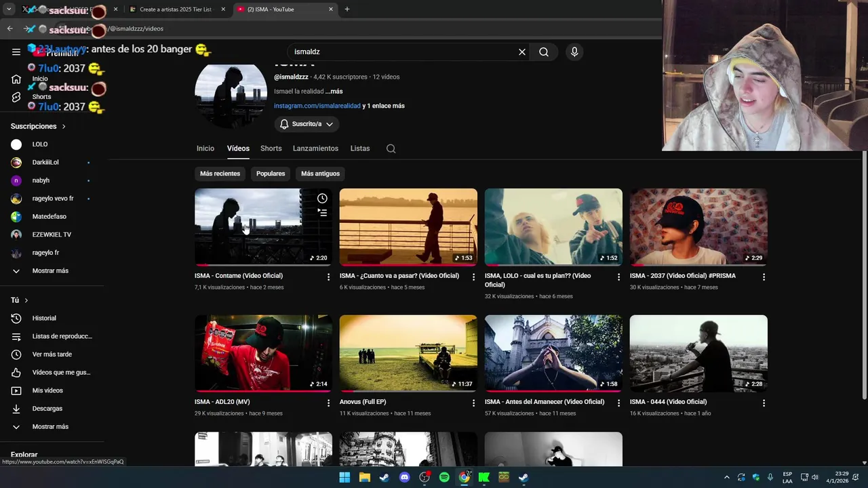Viewport: 868px width, 488px height.
Task: Open the 'y 1 enlace más' link
Action: tap(383, 106)
